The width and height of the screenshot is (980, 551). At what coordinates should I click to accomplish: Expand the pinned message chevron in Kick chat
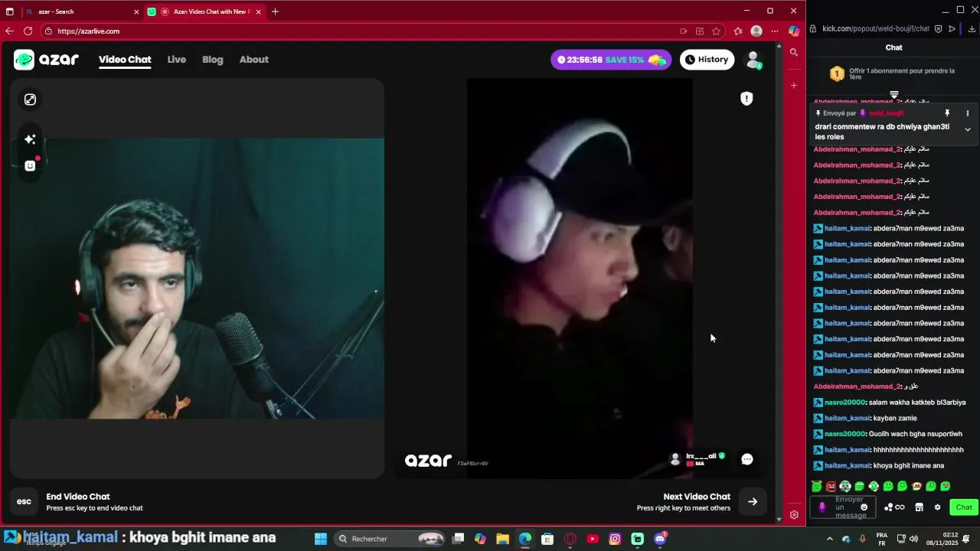click(968, 129)
